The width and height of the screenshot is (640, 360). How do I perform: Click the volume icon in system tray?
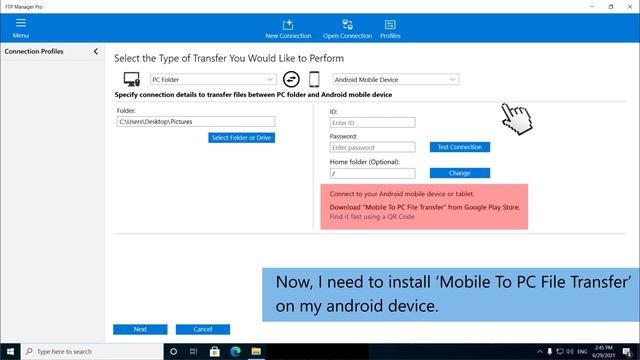(570, 351)
